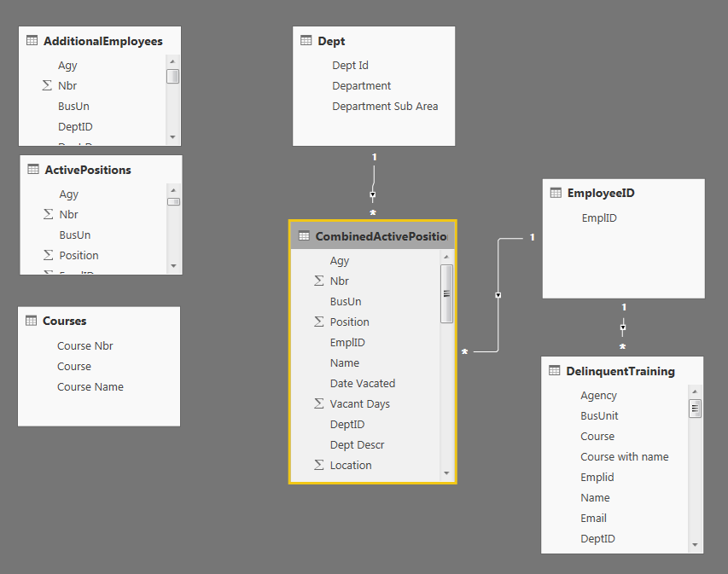The width and height of the screenshot is (728, 574).
Task: Select BusUn field in AdditionalEmployees
Action: point(73,107)
